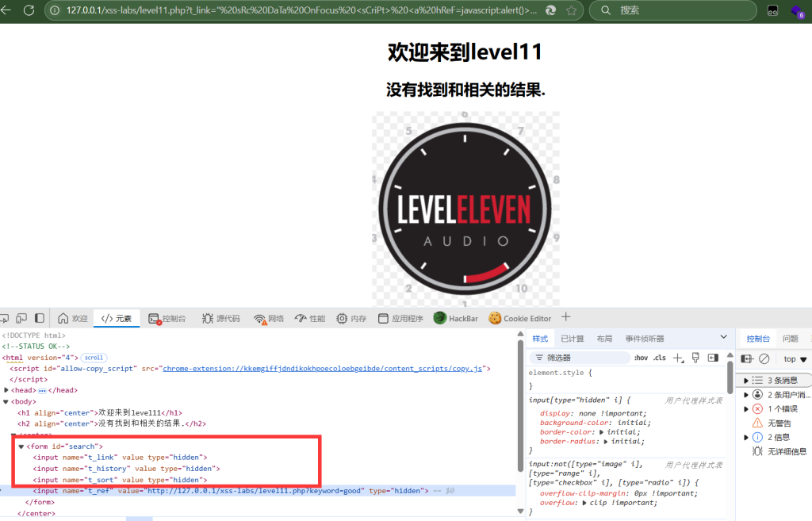The height and width of the screenshot is (521, 812).
Task: Open the Cookie Editor tab
Action: coord(520,318)
